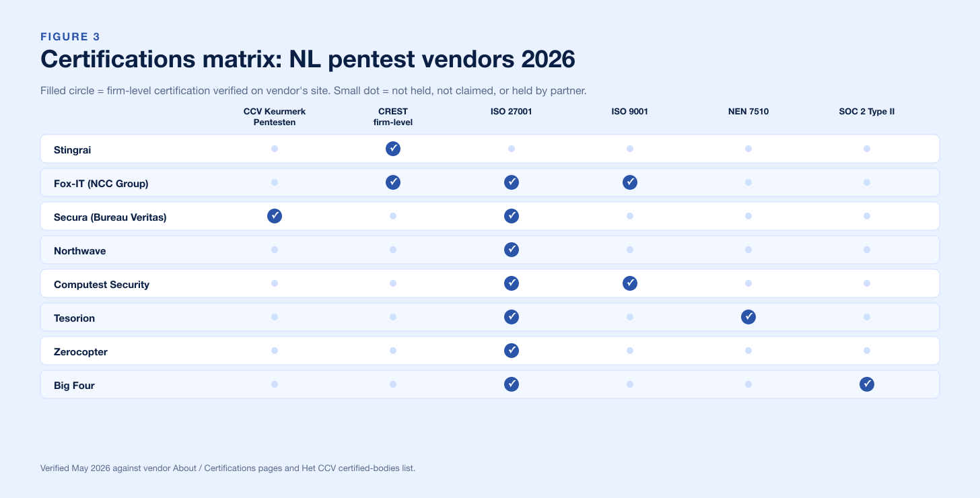Screen dimensions: 980x498
Task: Click the ISO 9001 column header
Action: point(630,112)
